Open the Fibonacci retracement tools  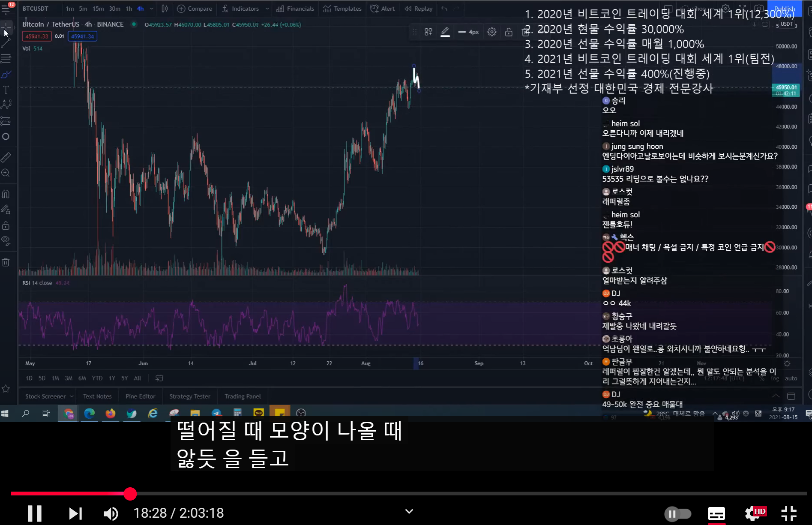tap(6, 58)
